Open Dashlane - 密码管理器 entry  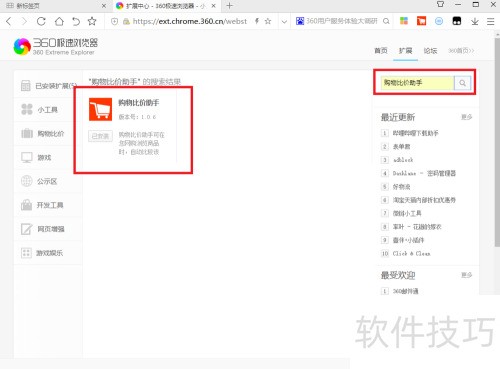(x=424, y=173)
